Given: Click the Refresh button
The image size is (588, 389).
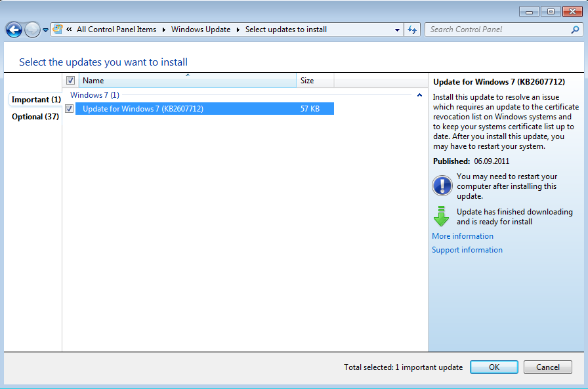Looking at the screenshot, I should [412, 30].
